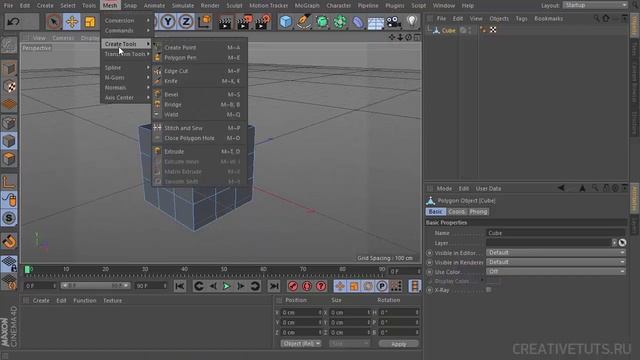Screen dimensions: 640x360
Task: Switch to Model mode in left palette
Action: point(9,69)
